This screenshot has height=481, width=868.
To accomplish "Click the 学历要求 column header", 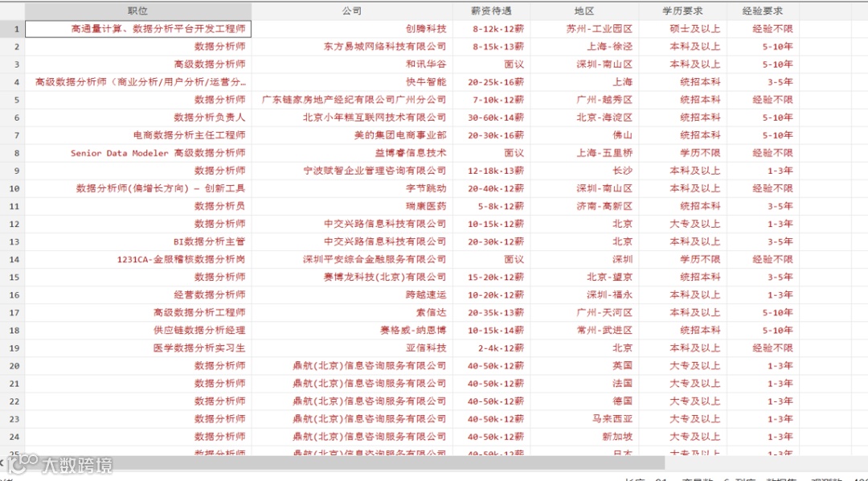I will [683, 11].
